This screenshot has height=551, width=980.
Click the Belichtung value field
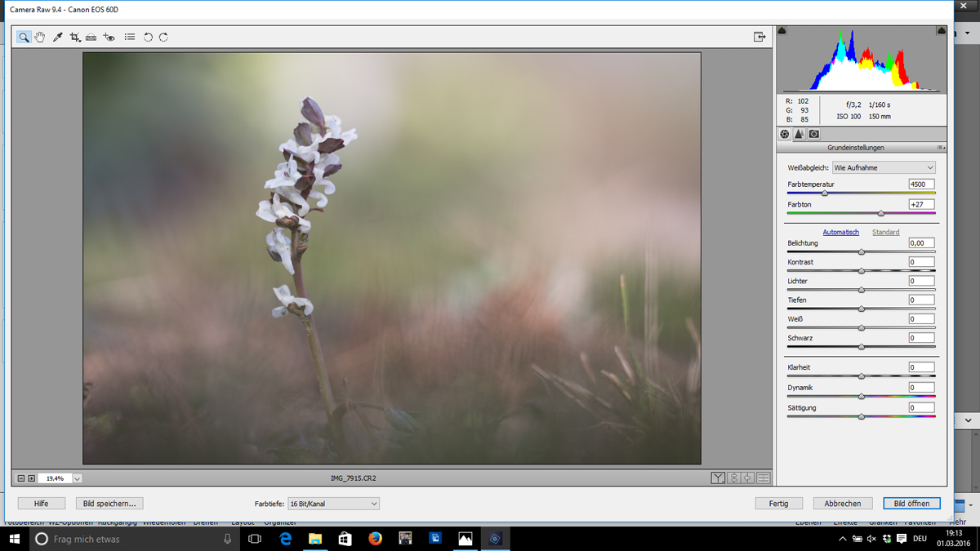point(922,243)
